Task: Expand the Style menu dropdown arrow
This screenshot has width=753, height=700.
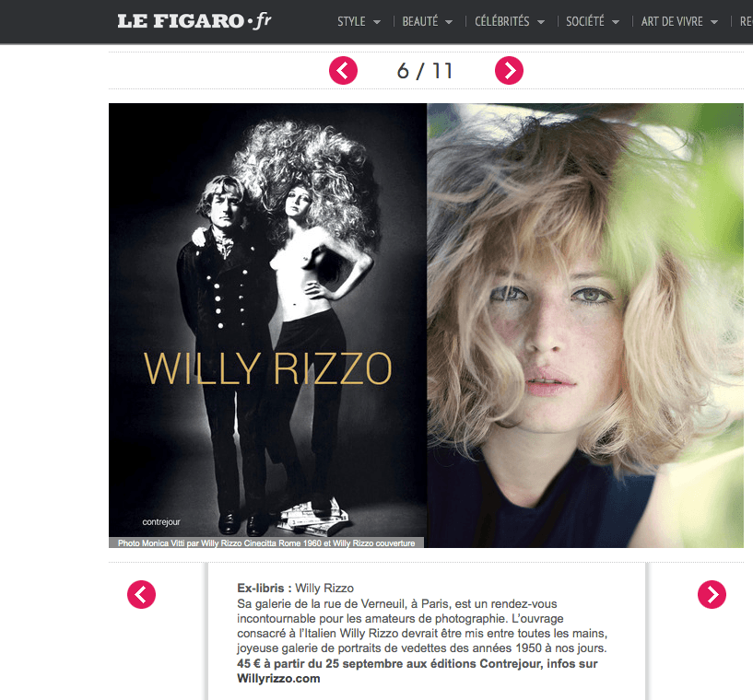Action: 377,22
